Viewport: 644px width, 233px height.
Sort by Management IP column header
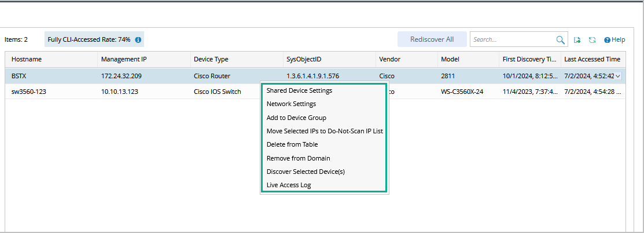tap(124, 59)
